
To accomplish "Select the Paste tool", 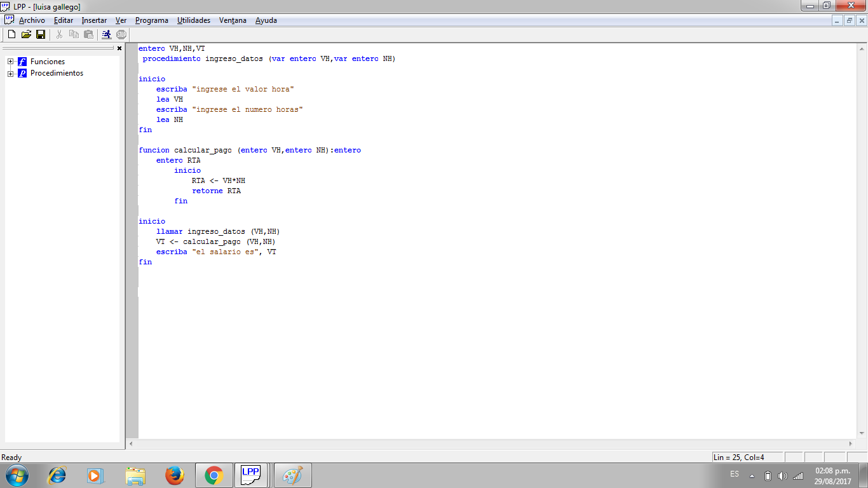I will (x=87, y=35).
